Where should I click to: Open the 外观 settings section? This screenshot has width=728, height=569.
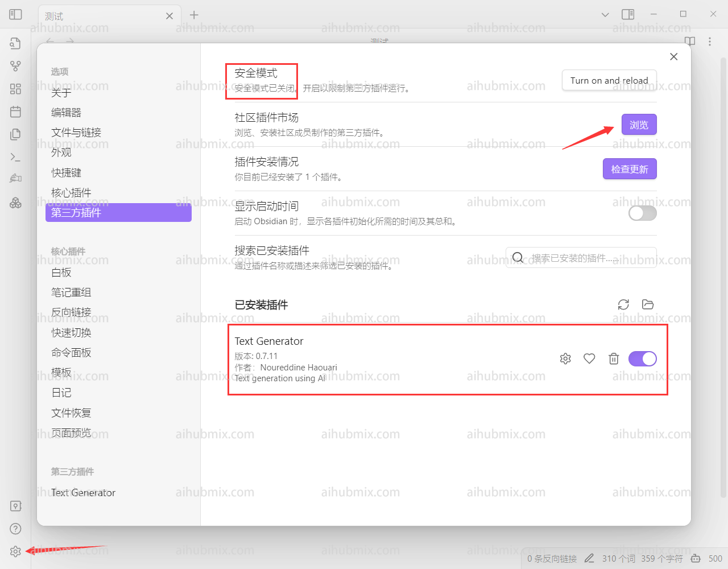(118, 152)
